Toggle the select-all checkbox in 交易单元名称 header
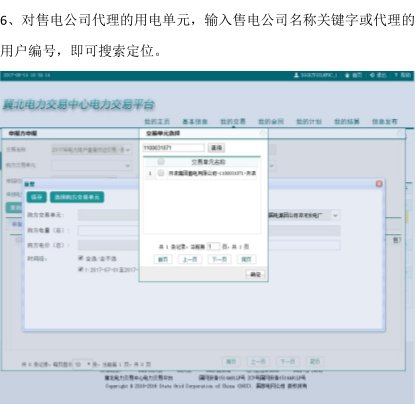This screenshot has width=417, height=404. [161, 162]
